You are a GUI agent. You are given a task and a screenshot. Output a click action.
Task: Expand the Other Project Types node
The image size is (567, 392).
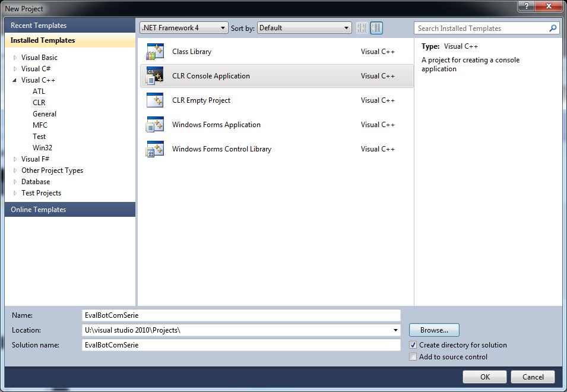15,170
